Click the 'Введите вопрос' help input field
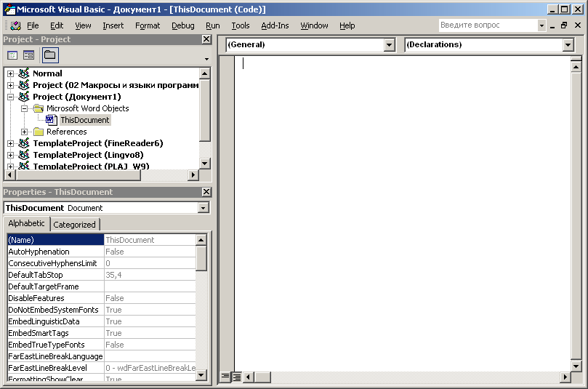 pos(488,25)
